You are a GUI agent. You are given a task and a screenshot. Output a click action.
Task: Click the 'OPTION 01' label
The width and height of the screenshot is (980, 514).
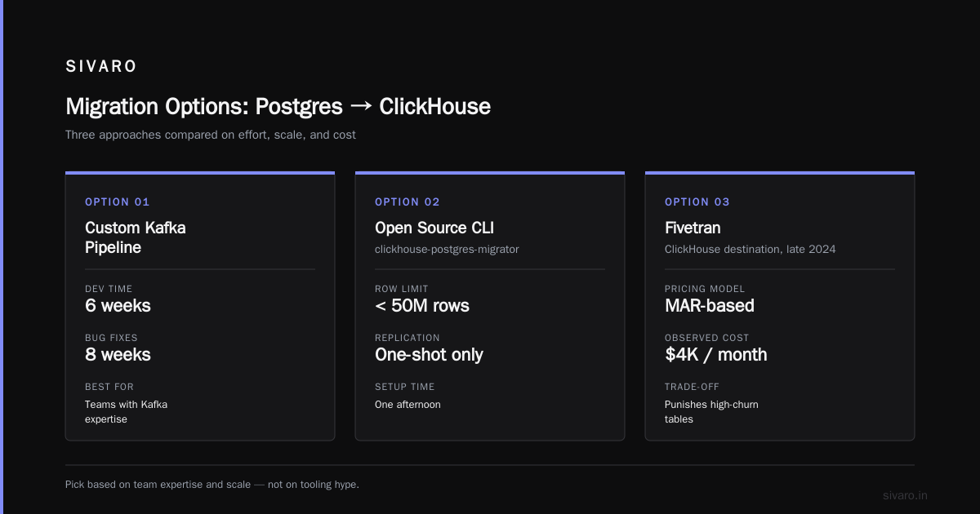point(118,202)
